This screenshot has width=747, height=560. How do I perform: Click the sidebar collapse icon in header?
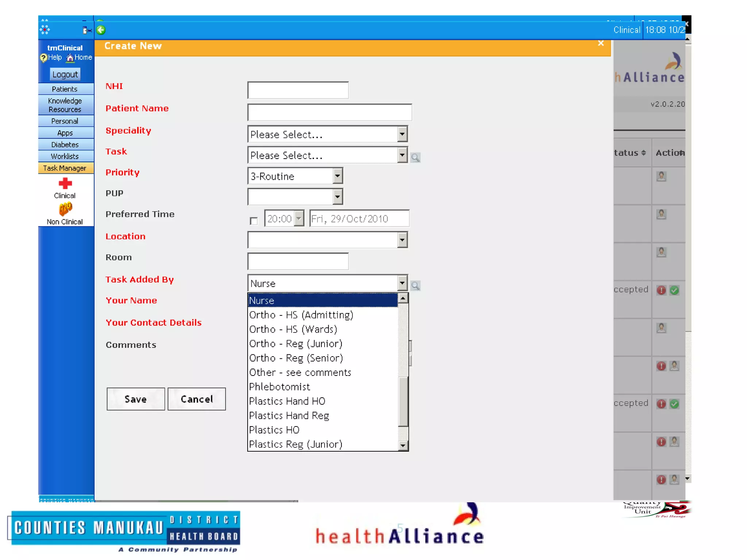pos(86,30)
